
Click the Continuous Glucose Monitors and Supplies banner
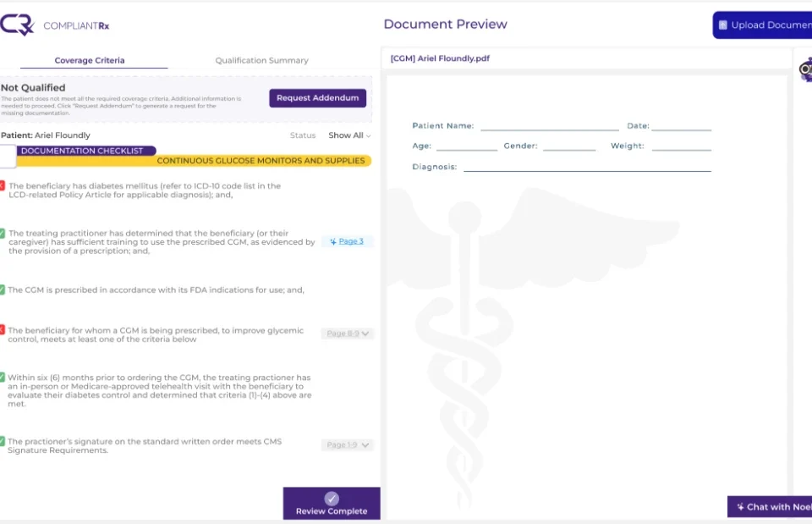pyautogui.click(x=261, y=161)
